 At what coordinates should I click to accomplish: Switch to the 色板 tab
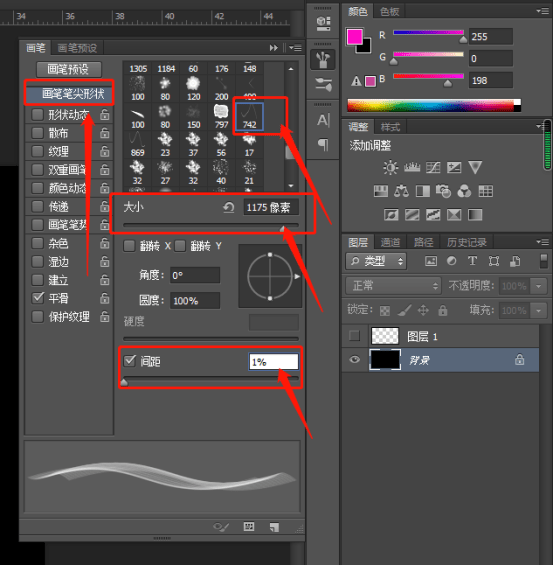390,12
